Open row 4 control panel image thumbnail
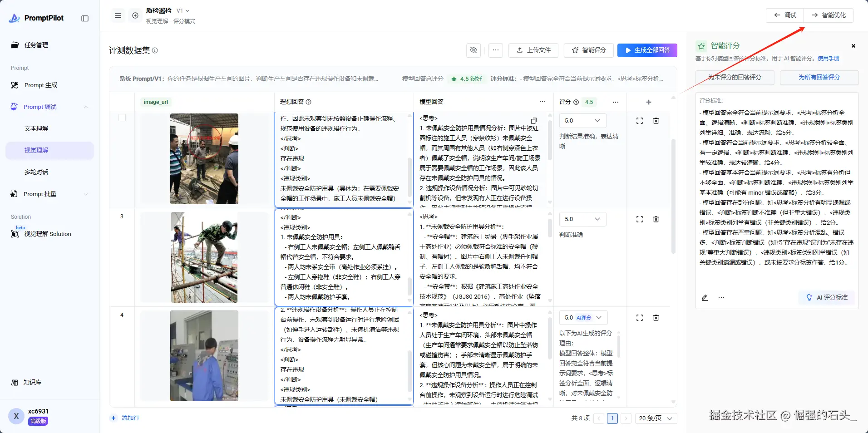 tap(204, 356)
